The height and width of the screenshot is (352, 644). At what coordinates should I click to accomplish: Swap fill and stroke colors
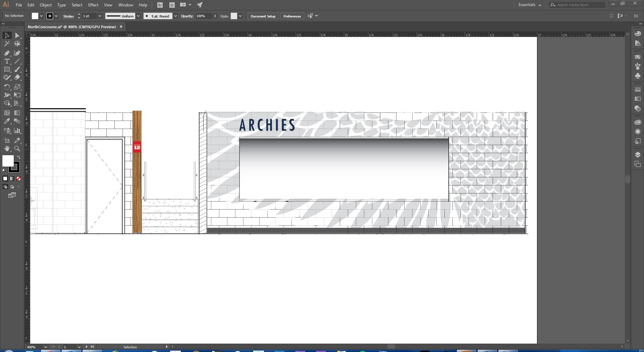19,157
